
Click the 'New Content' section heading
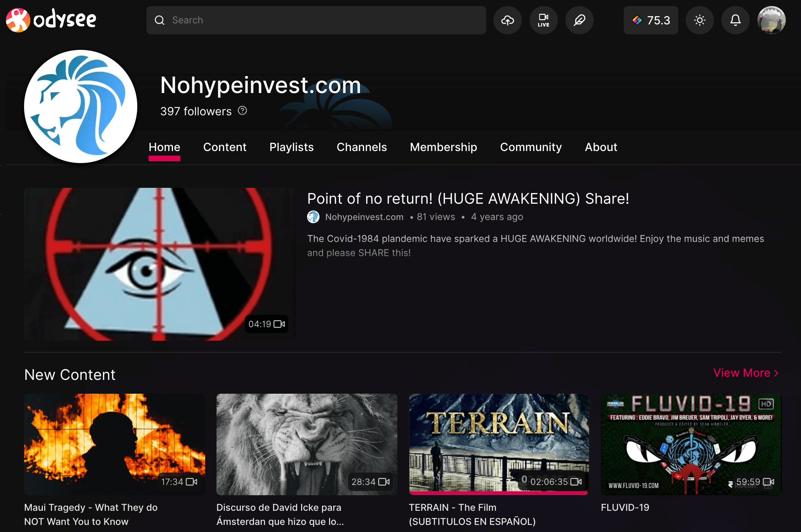pos(70,374)
